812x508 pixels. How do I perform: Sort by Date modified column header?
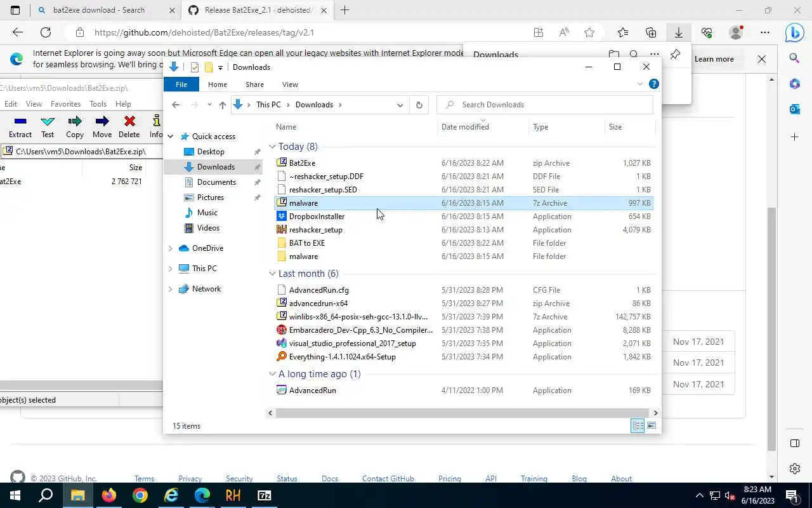(x=482, y=127)
